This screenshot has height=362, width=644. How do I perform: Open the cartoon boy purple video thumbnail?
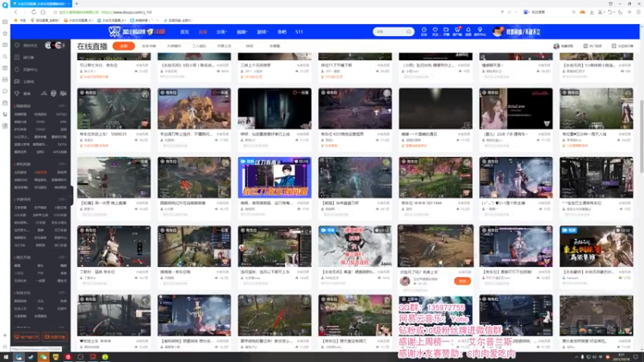tap(275, 178)
